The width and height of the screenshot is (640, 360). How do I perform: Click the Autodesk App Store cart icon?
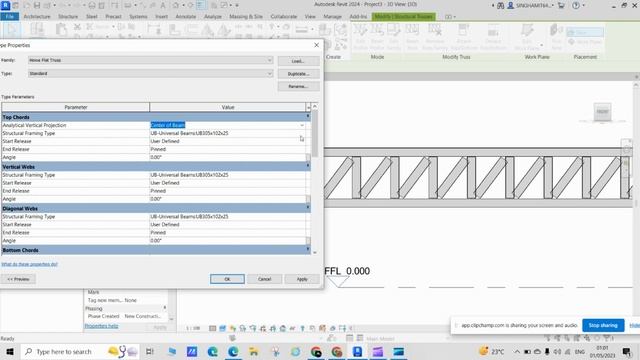click(x=561, y=5)
